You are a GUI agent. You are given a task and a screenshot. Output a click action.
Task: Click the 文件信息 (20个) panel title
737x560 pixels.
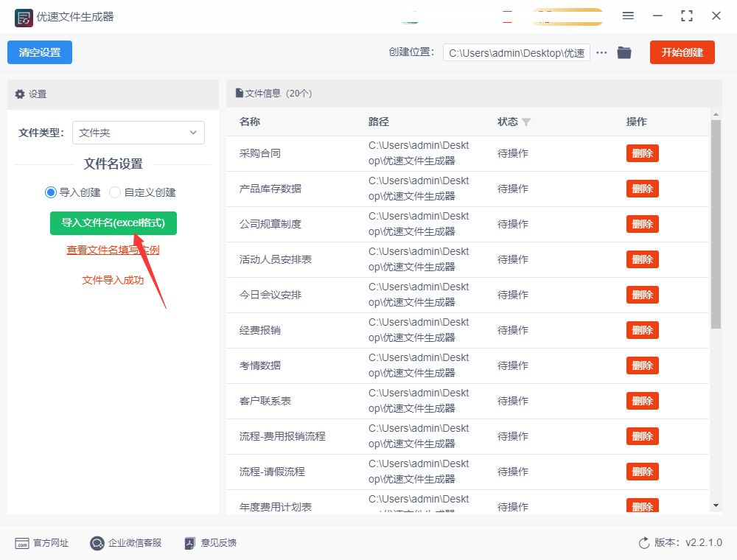[x=279, y=94]
